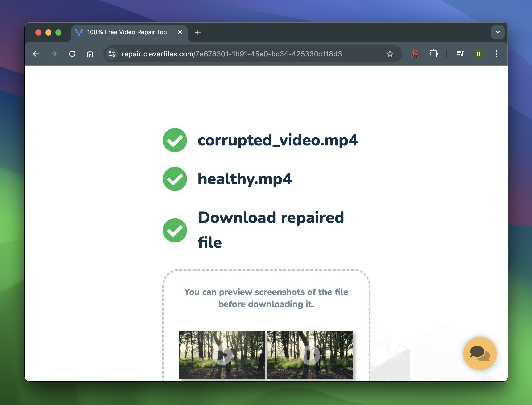Open the first forest preview screenshot
Image resolution: width=532 pixels, height=405 pixels.
(222, 355)
